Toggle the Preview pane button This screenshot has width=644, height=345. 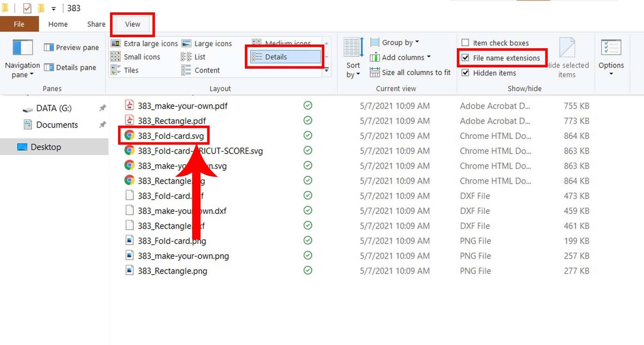[71, 48]
